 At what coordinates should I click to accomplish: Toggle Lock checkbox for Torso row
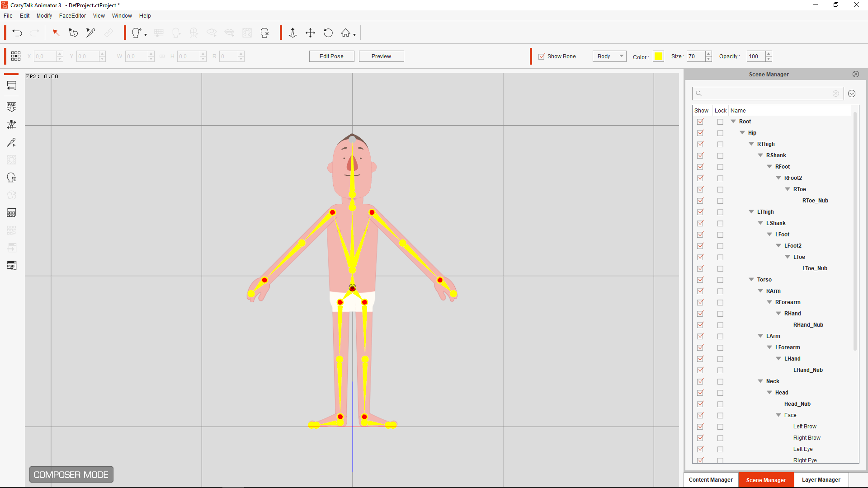click(720, 280)
